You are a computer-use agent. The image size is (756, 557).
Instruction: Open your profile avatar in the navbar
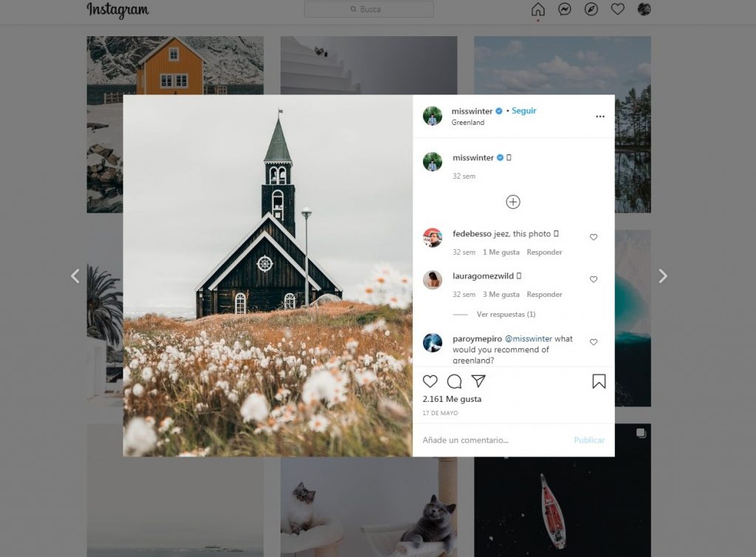coord(644,10)
